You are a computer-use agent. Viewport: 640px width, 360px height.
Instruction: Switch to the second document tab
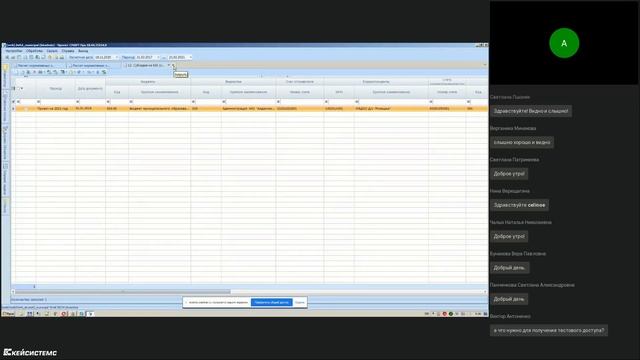(93, 65)
